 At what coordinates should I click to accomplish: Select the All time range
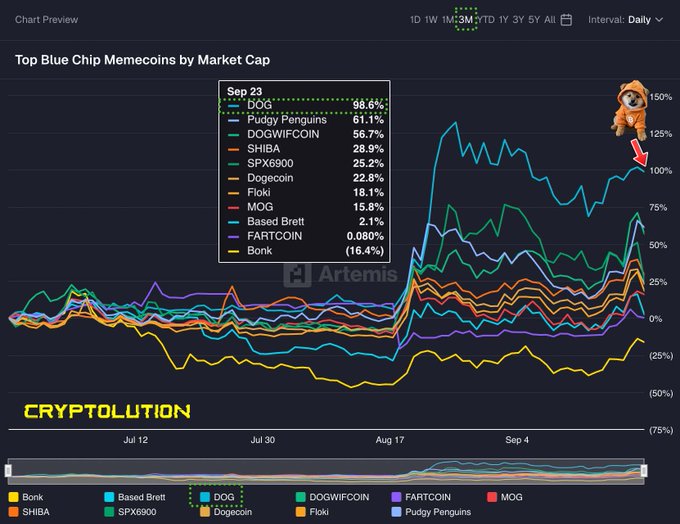[x=550, y=20]
